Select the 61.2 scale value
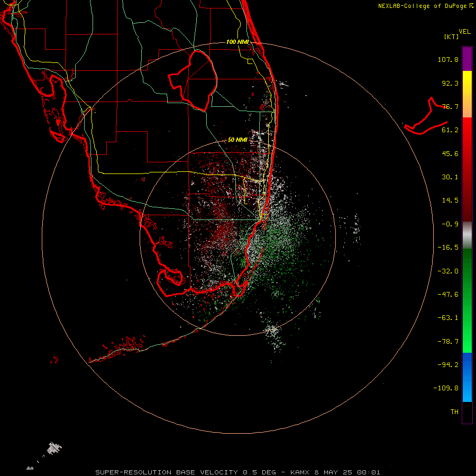The height and width of the screenshot is (476, 476). point(450,130)
